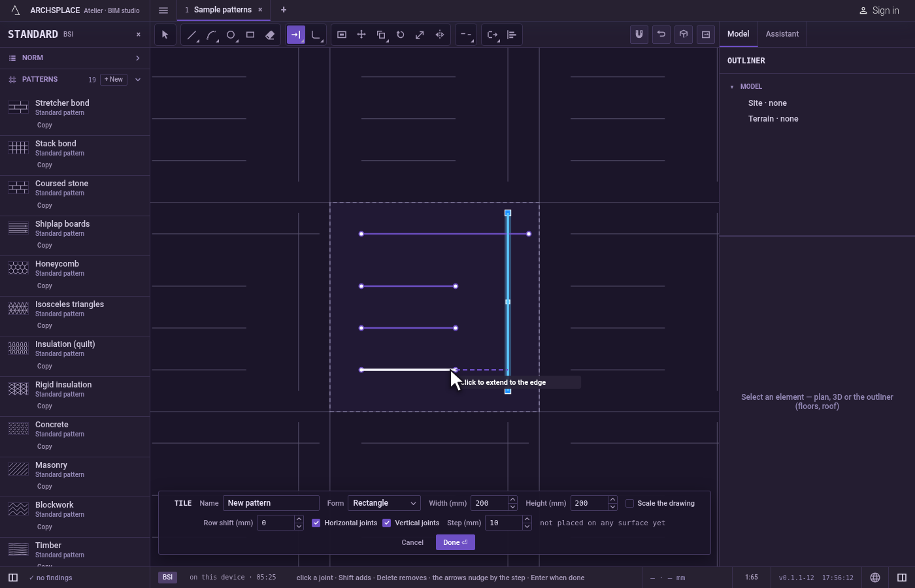Select the Mirror tool
The image size is (915, 588).
point(440,35)
